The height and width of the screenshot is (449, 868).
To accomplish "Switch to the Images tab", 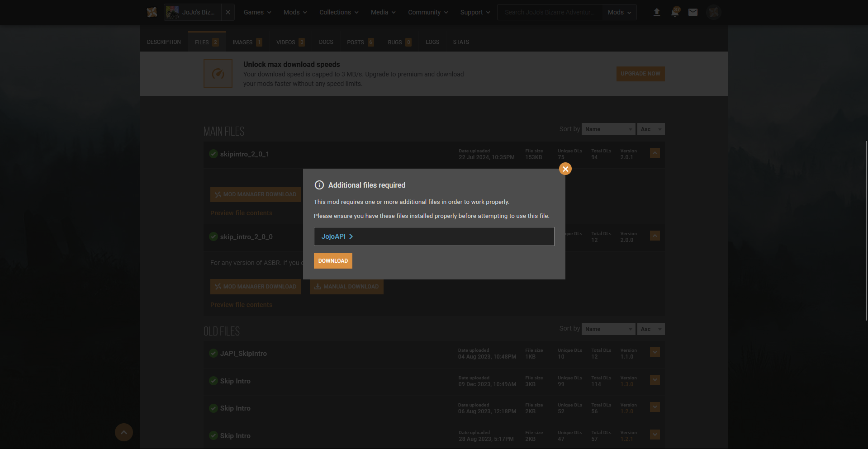I will point(247,42).
